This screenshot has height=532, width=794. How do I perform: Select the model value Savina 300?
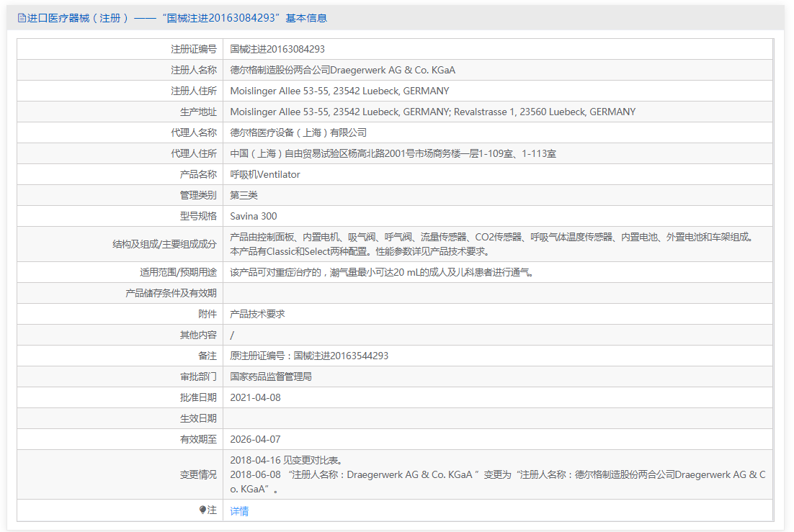tap(253, 216)
